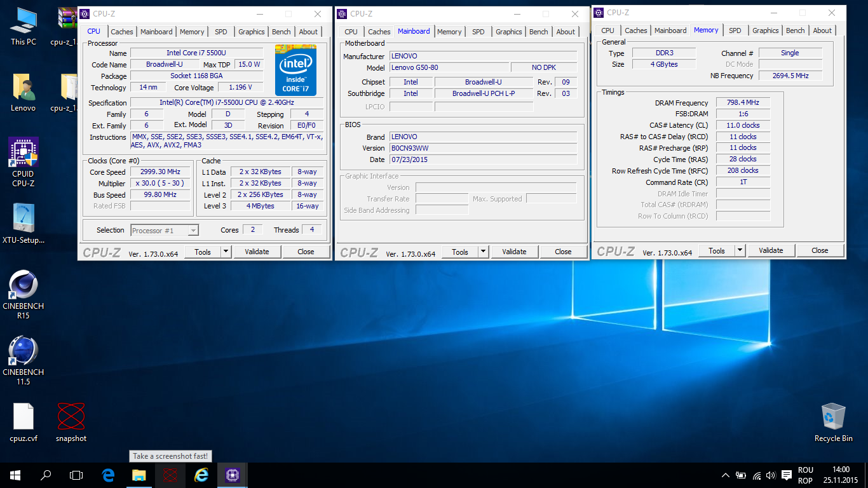This screenshot has width=868, height=488.
Task: Open the SPD tab in the CPU window
Action: coord(220,32)
